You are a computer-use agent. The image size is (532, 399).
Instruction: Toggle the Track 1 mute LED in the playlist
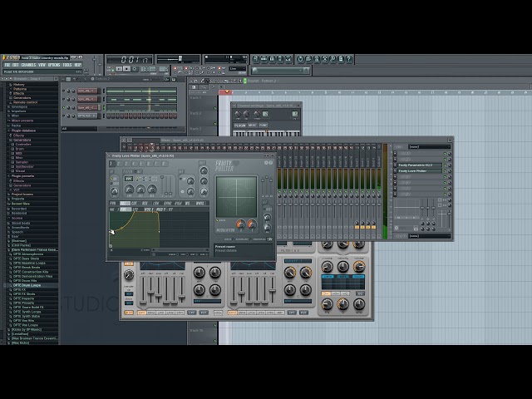[214, 108]
